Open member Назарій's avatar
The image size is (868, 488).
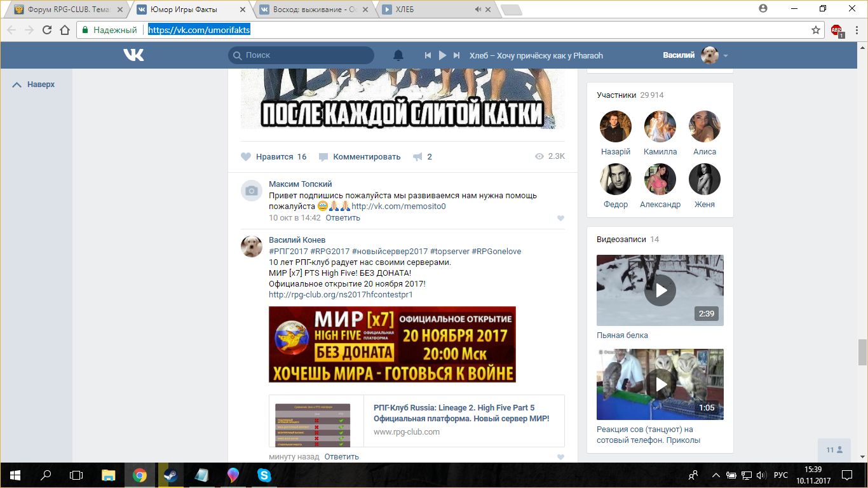click(x=616, y=126)
